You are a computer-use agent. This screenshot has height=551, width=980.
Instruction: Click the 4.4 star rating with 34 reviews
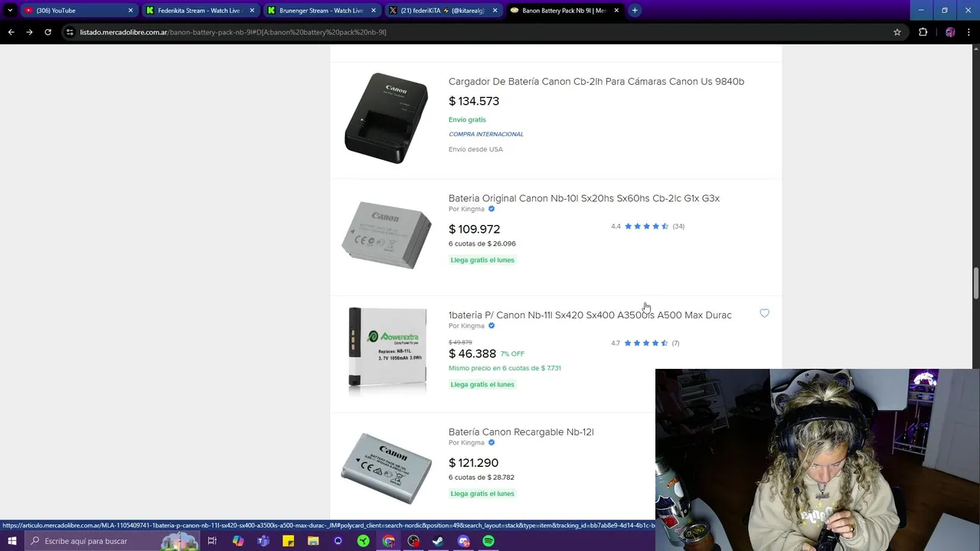pyautogui.click(x=648, y=227)
